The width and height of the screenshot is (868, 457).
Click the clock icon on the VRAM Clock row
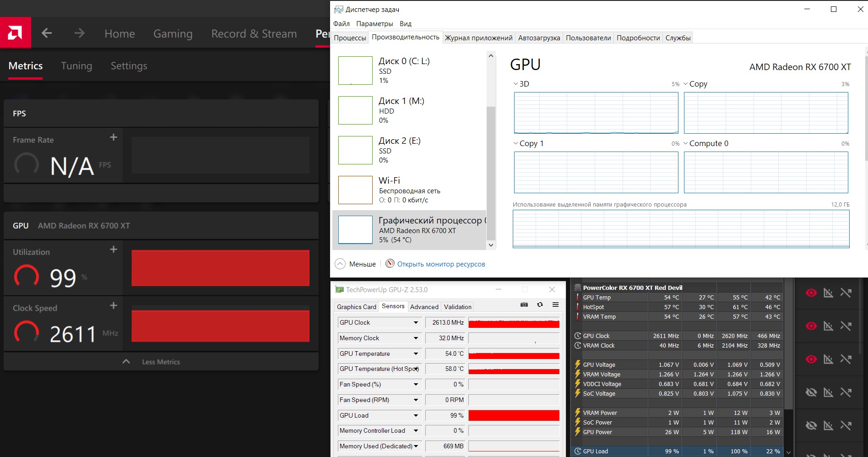click(578, 345)
